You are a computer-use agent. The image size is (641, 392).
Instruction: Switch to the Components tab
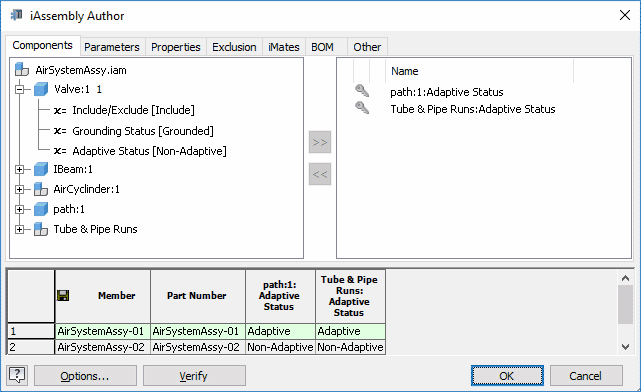[43, 45]
